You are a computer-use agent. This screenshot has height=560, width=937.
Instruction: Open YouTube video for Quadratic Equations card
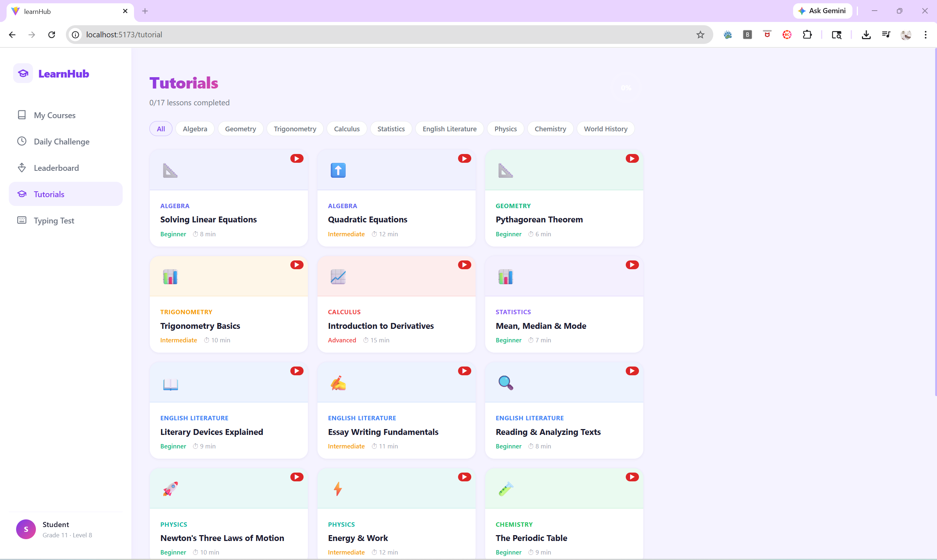[464, 158]
